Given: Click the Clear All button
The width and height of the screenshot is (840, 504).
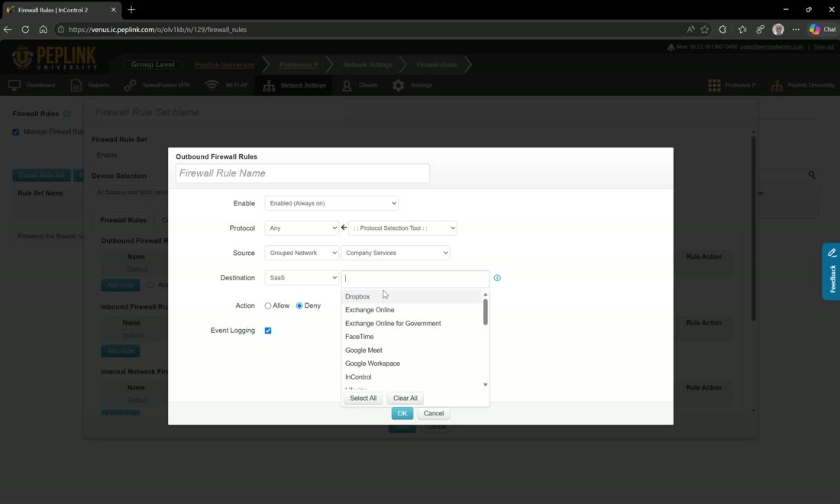Looking at the screenshot, I should point(405,398).
